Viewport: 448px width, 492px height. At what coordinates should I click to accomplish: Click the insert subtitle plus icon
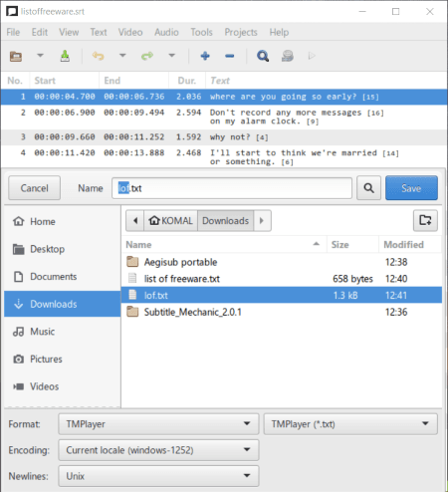[x=205, y=56]
